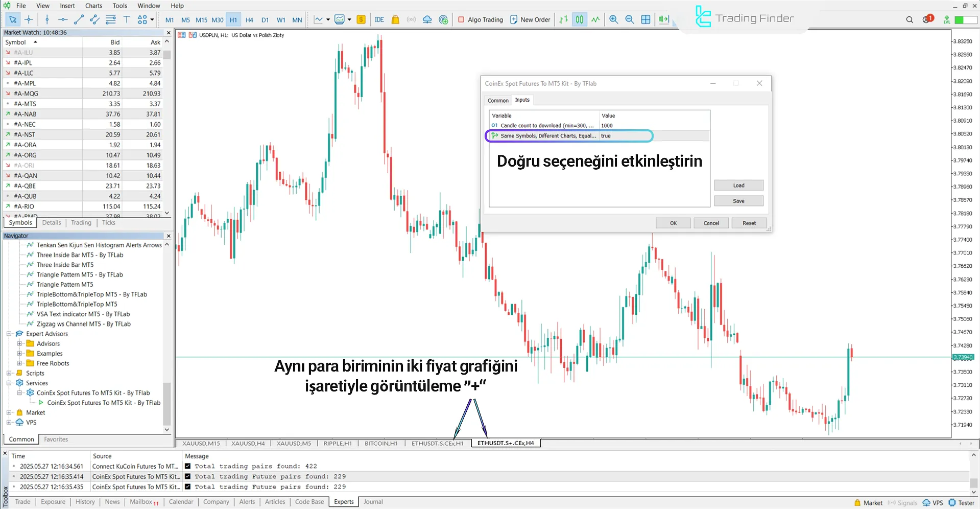Open the Insert menu

pyautogui.click(x=67, y=6)
